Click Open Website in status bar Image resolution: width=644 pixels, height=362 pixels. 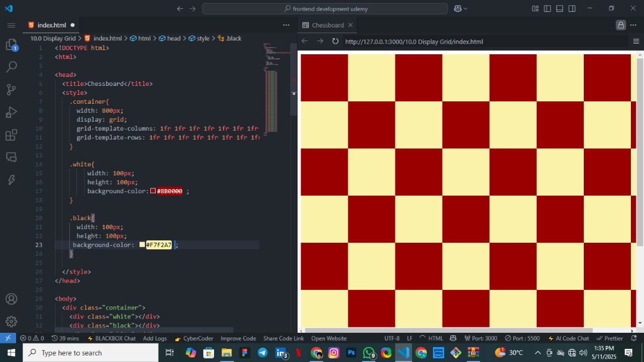[329, 338]
